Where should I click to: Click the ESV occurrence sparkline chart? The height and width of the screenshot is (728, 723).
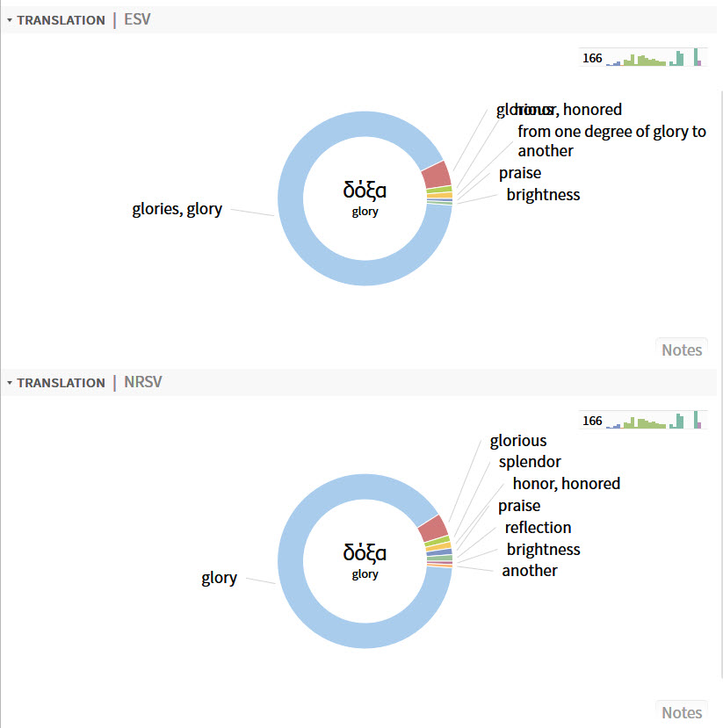tap(650, 61)
